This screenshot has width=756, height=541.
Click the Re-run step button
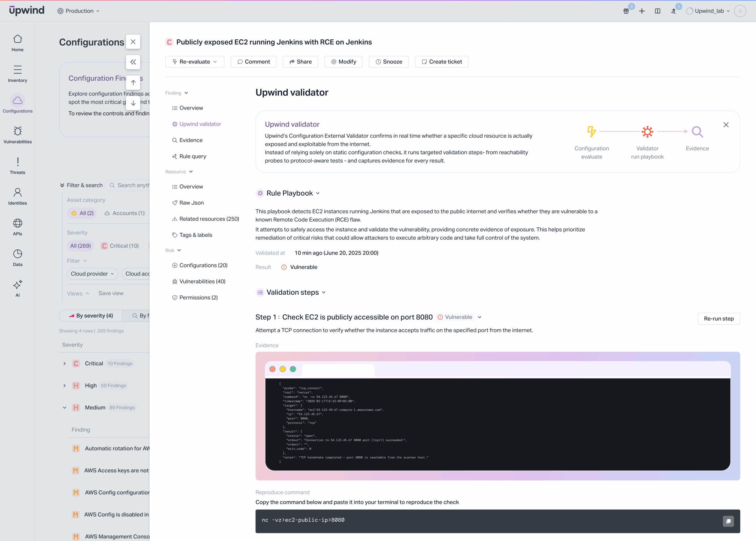coord(718,319)
